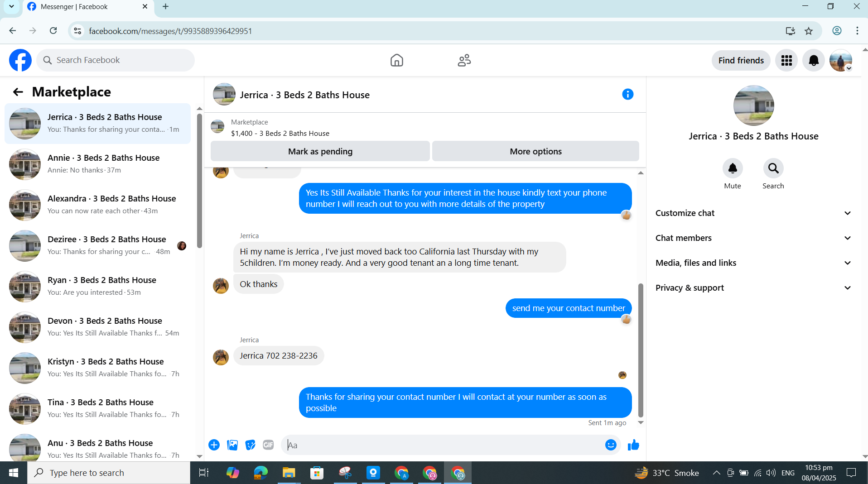Viewport: 868px width, 484px height.
Task: Open the Facebook menu grid icon
Action: coord(786,60)
